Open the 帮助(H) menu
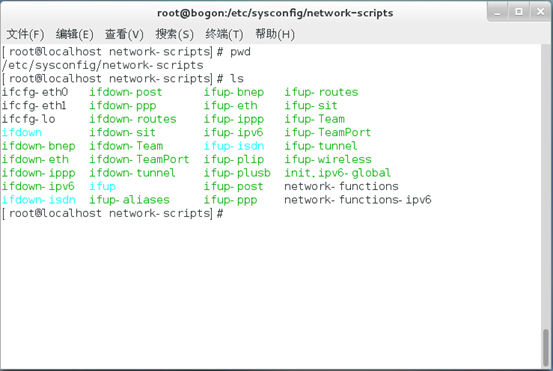This screenshot has height=371, width=553. (275, 34)
